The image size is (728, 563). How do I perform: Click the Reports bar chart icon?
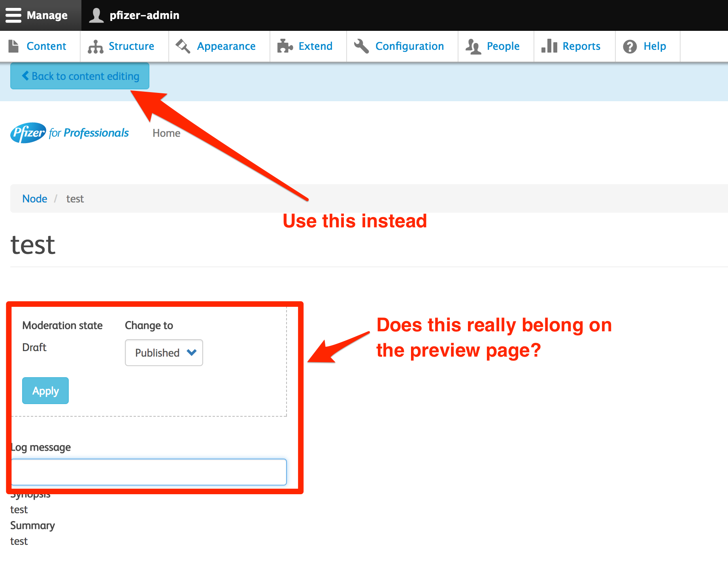[549, 46]
